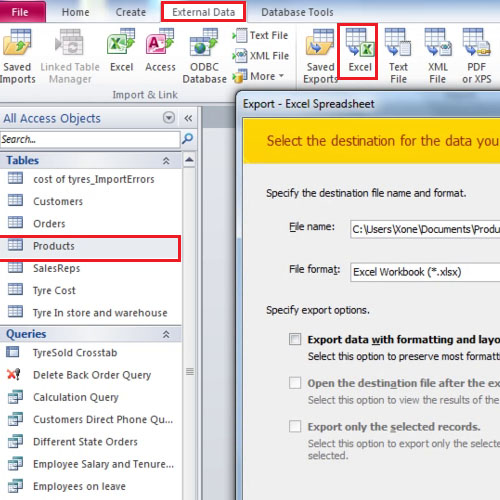Open Saved Imports in ribbon

click(x=17, y=56)
